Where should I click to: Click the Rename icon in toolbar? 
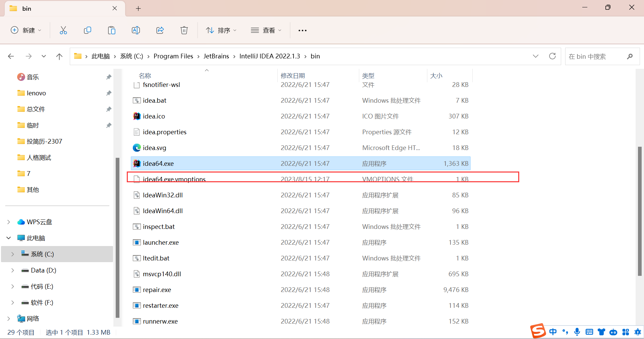click(136, 30)
